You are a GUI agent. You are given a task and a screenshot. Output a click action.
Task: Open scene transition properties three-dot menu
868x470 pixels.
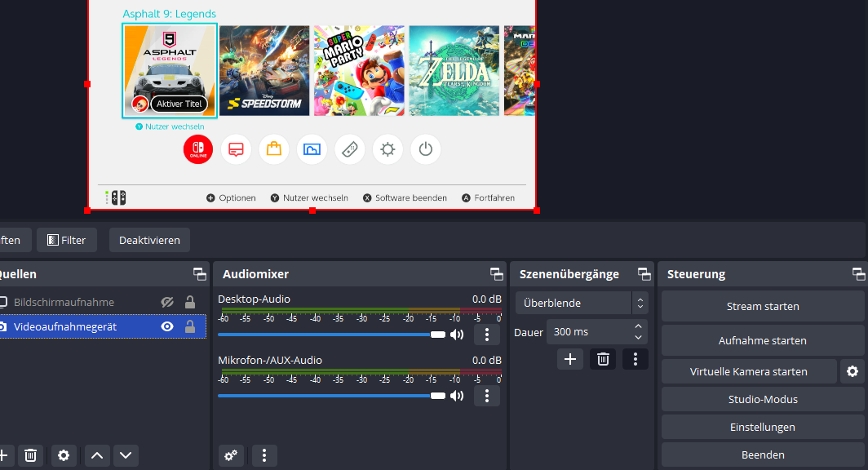click(x=635, y=359)
